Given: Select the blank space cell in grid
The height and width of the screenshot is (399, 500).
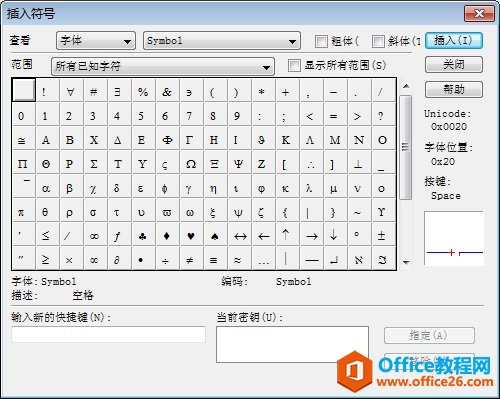Looking at the screenshot, I should coord(24,90).
